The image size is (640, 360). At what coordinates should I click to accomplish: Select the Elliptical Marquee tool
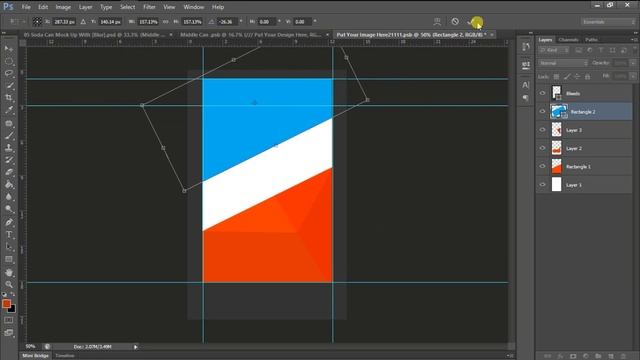coord(9,61)
